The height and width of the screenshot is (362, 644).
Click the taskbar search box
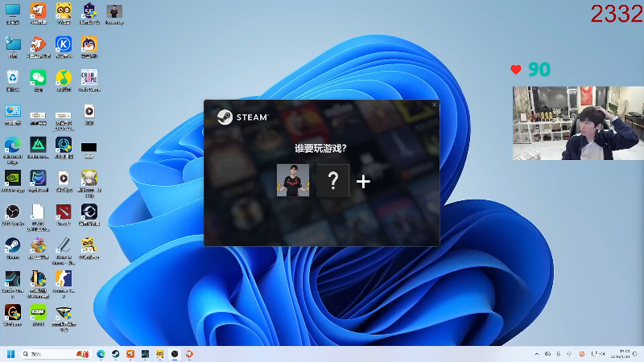pyautogui.click(x=55, y=354)
